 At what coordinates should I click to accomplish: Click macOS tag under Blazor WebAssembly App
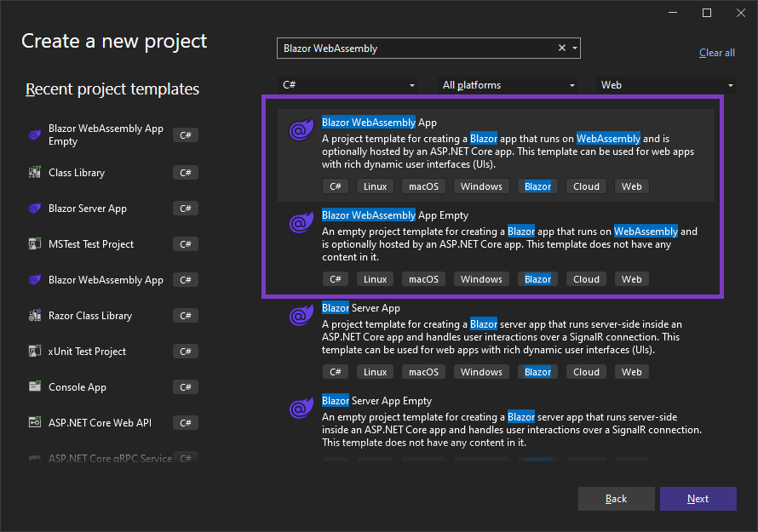[423, 186]
